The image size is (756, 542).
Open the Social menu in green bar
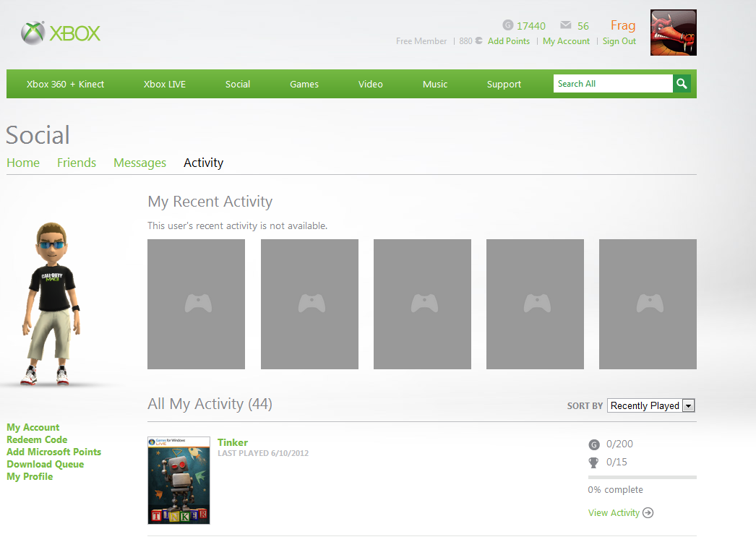click(x=238, y=84)
